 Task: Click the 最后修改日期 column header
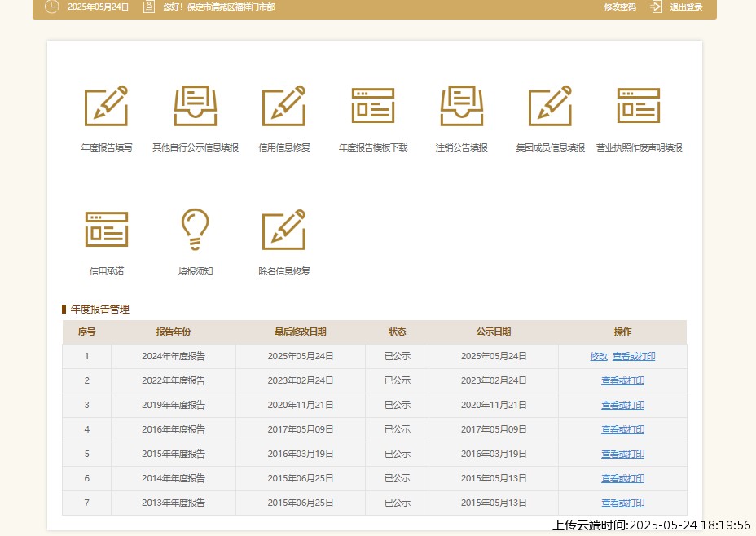[x=301, y=332]
